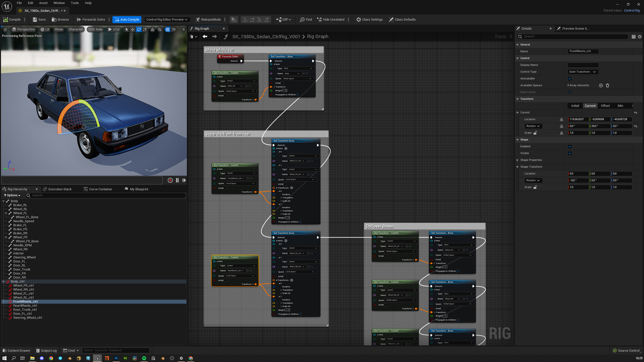Save the Control Rig asset
The height and width of the screenshot is (362, 644).
tap(39, 19)
